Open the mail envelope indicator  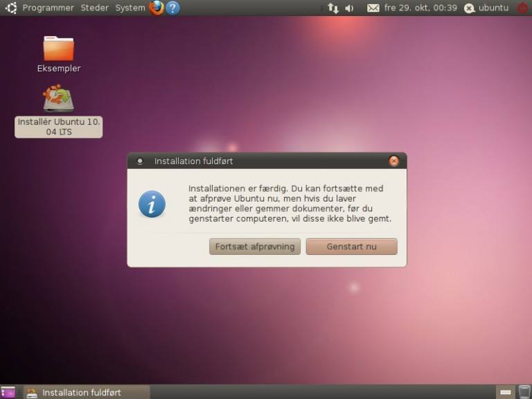click(x=373, y=8)
